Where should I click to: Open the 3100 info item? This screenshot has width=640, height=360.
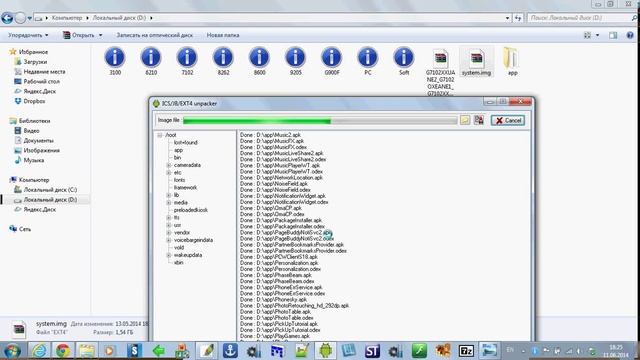click(x=115, y=61)
